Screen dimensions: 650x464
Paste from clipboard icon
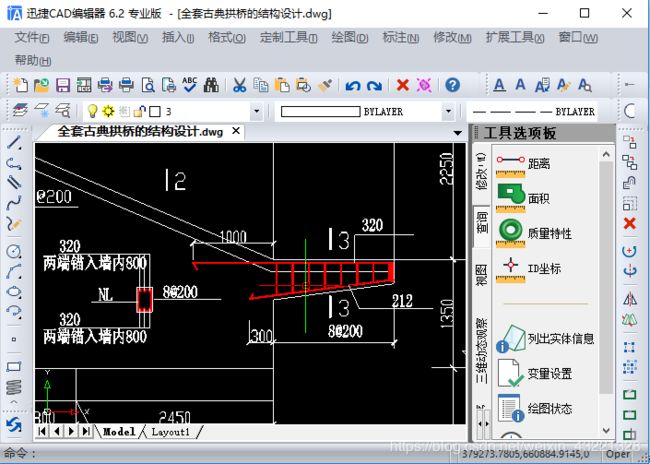[282, 85]
